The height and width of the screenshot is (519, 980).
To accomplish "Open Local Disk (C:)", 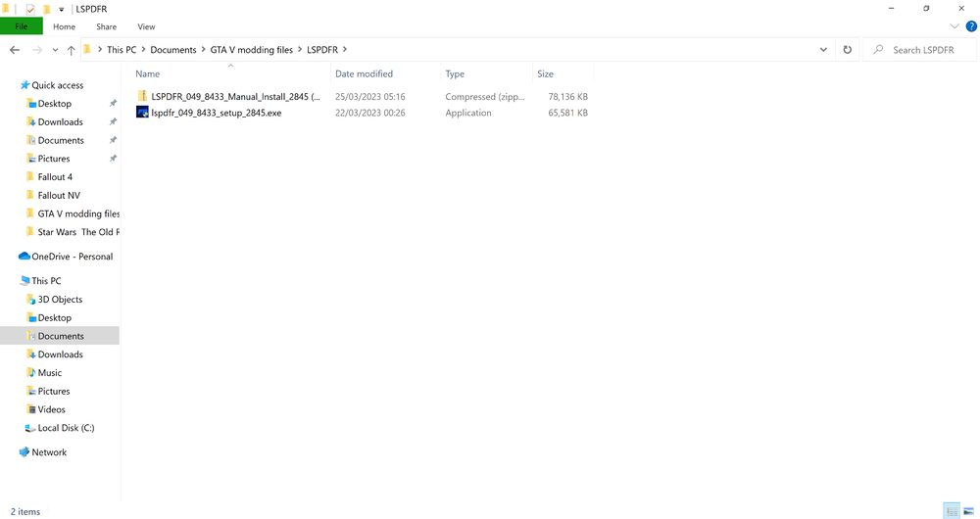I will point(66,428).
